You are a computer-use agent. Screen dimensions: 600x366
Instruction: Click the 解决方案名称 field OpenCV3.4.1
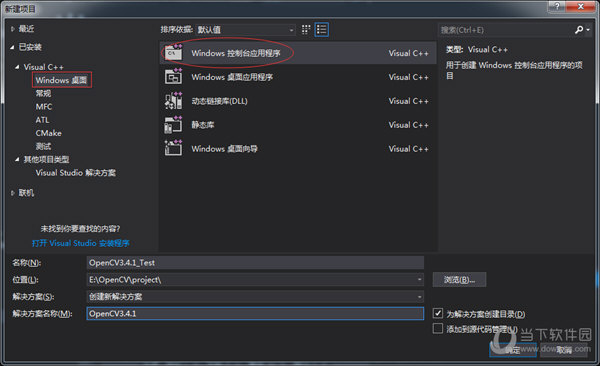coord(255,314)
